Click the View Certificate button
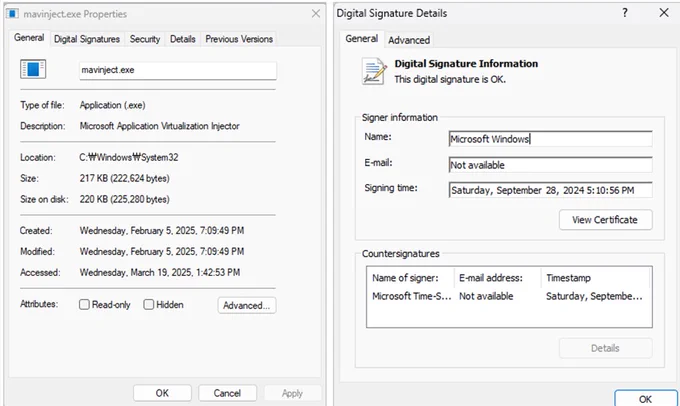680x406 pixels. coord(605,219)
